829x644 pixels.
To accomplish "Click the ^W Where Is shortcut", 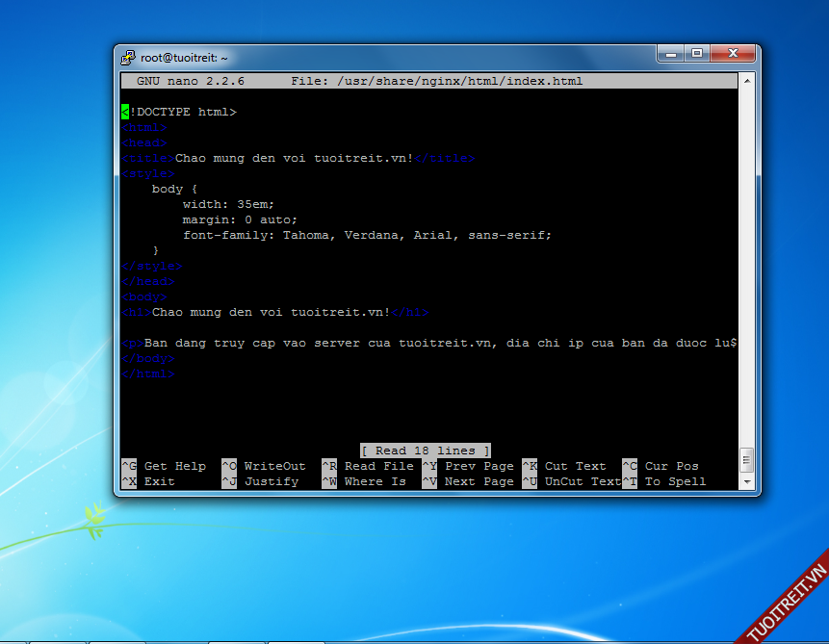I will tap(364, 481).
